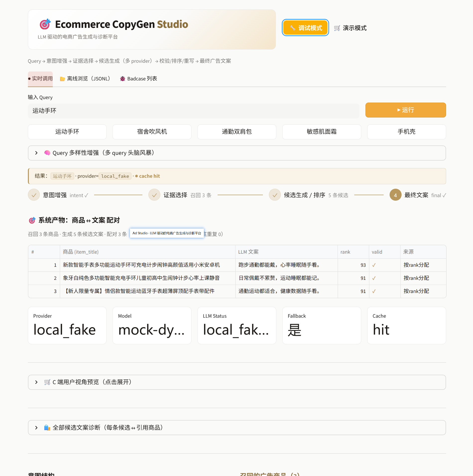Click the folder icon on 离线浏览 tab
Image resolution: width=473 pixels, height=476 pixels.
tap(62, 79)
